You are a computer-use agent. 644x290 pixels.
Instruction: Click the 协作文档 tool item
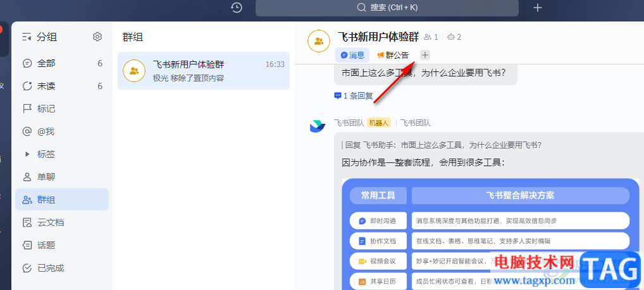coord(378,241)
